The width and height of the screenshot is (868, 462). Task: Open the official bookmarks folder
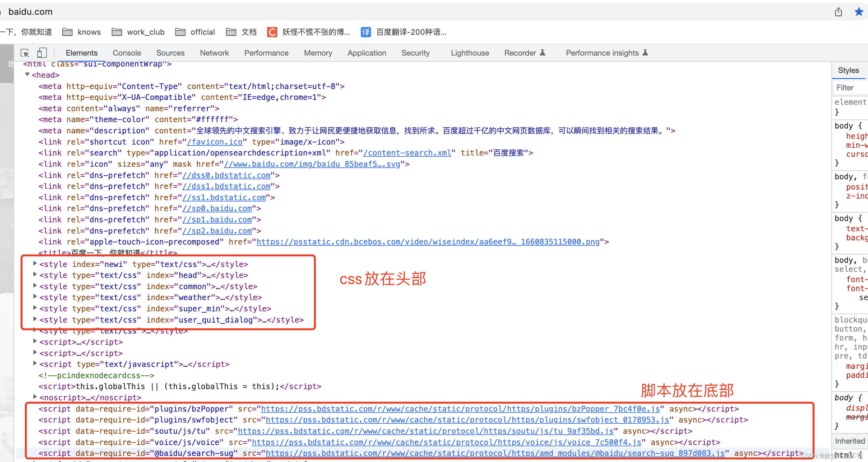pyautogui.click(x=195, y=32)
